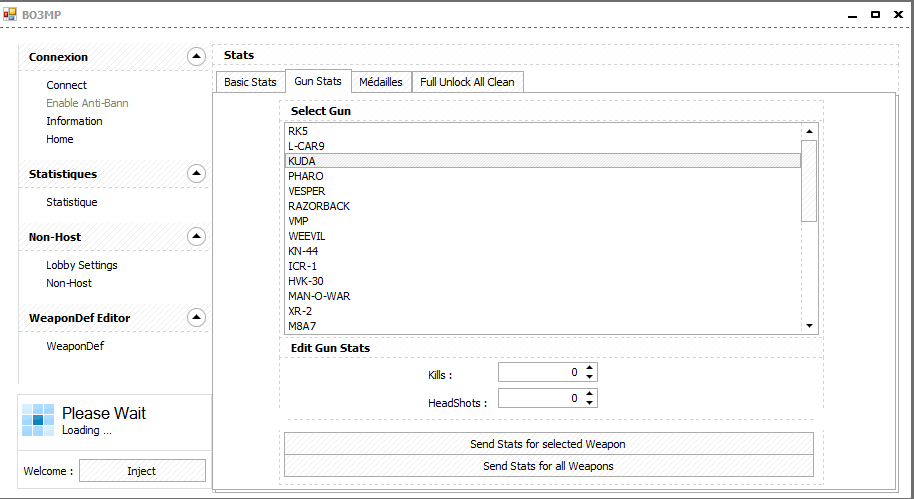This screenshot has height=499, width=914.
Task: Select M8A7 in the gun list
Action: (x=543, y=326)
